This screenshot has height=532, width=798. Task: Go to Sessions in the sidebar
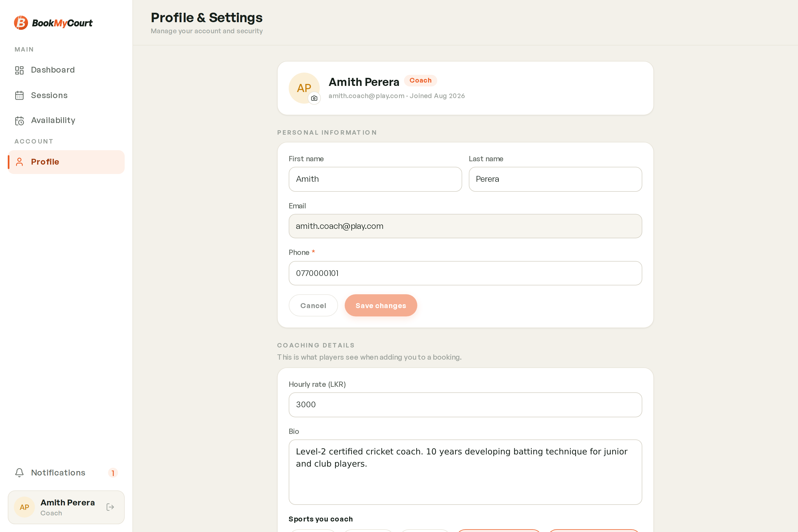click(66, 95)
